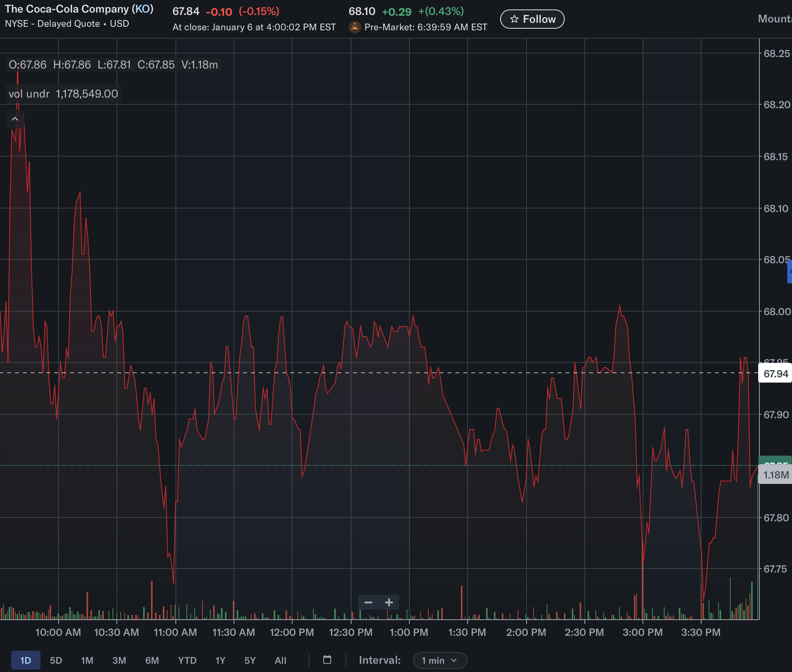Select the 5D time range
Image resolution: width=792 pixels, height=672 pixels.
[56, 660]
